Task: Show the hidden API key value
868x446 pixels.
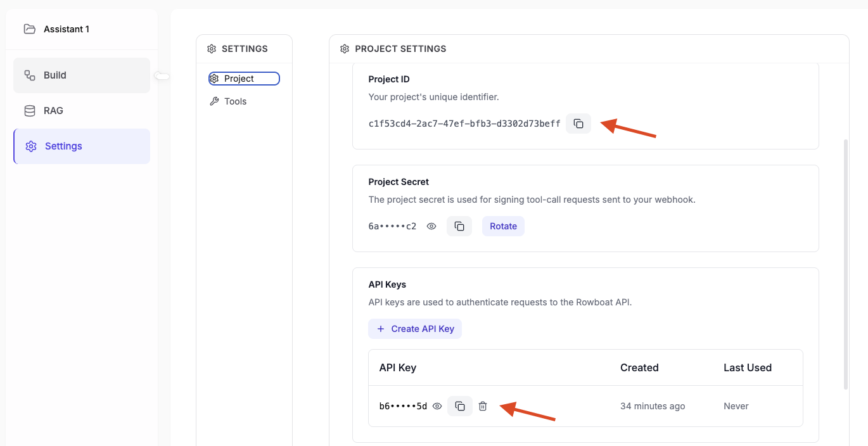Action: [x=437, y=406]
